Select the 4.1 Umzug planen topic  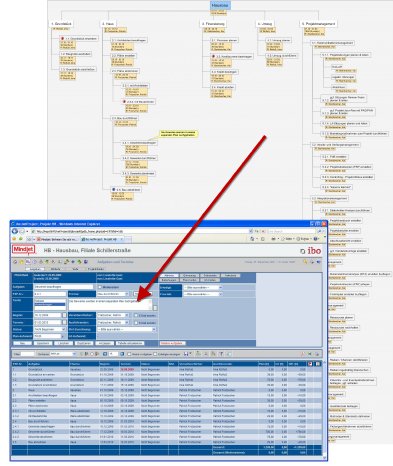[x=279, y=40]
